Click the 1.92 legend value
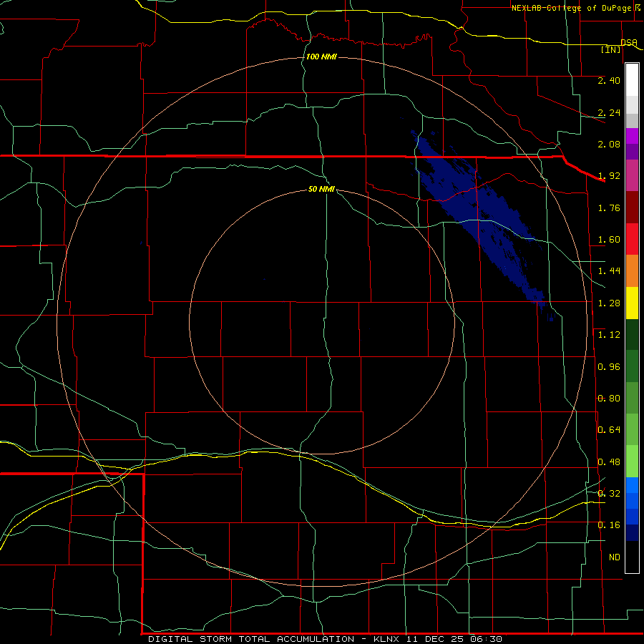Viewport: 644px width, 644px height. (x=609, y=176)
